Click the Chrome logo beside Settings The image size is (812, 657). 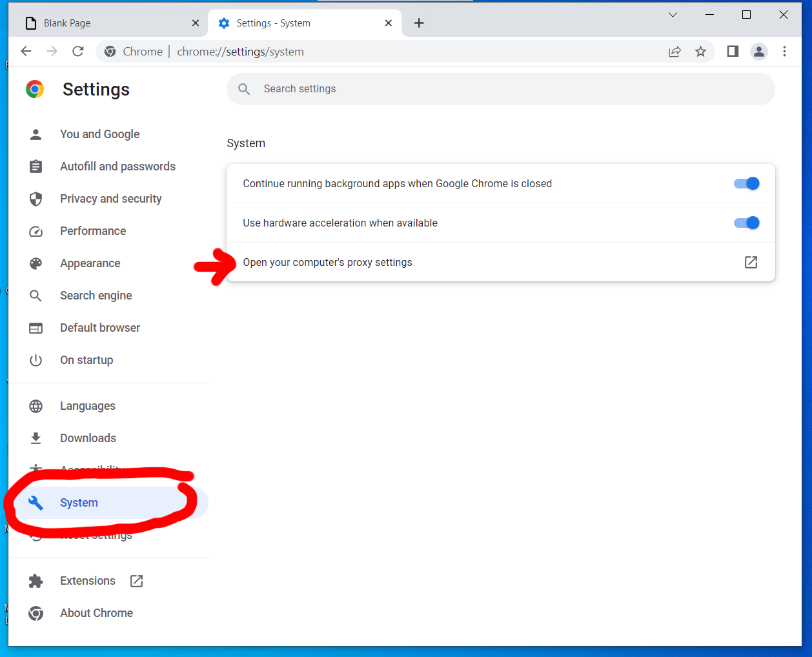(x=35, y=89)
